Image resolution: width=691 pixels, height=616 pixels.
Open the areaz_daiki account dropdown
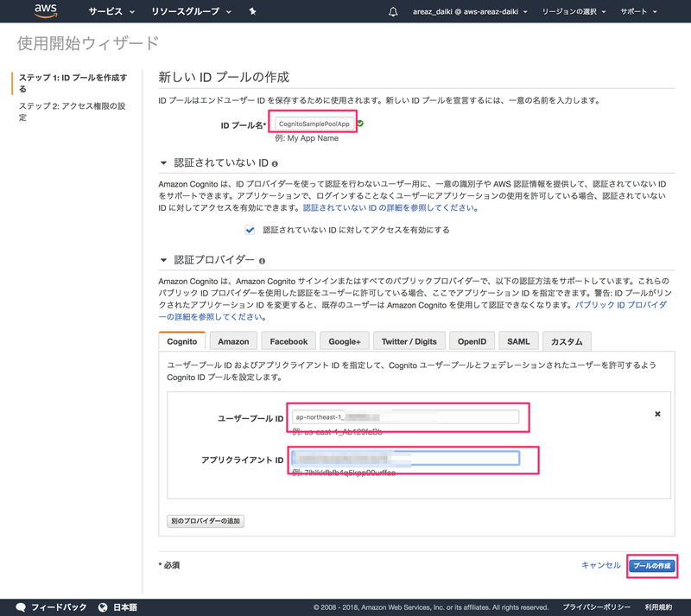(x=470, y=11)
